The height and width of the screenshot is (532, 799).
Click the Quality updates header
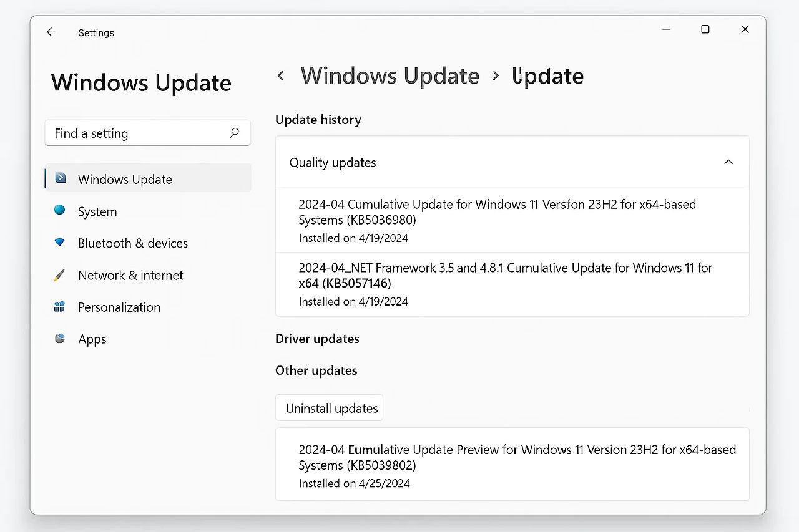click(x=512, y=162)
